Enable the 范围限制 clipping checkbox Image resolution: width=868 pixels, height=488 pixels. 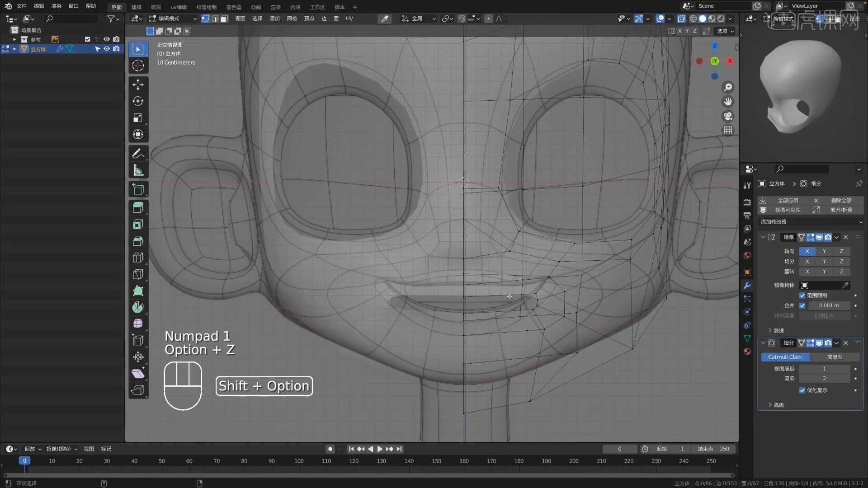[x=802, y=295]
